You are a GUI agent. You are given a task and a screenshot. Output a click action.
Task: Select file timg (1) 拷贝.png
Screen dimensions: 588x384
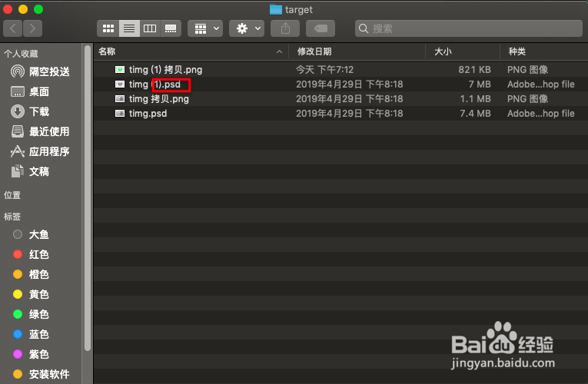tap(341, 70)
